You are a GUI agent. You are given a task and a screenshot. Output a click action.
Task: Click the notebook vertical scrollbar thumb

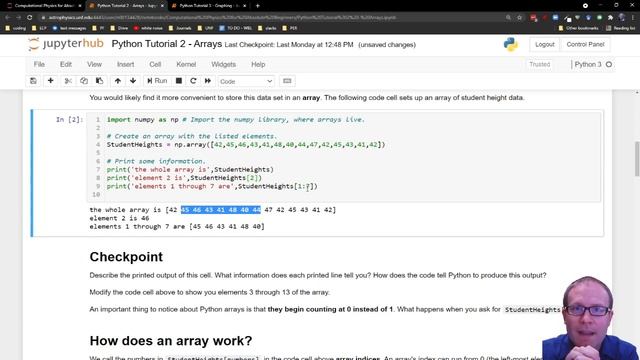[637, 159]
